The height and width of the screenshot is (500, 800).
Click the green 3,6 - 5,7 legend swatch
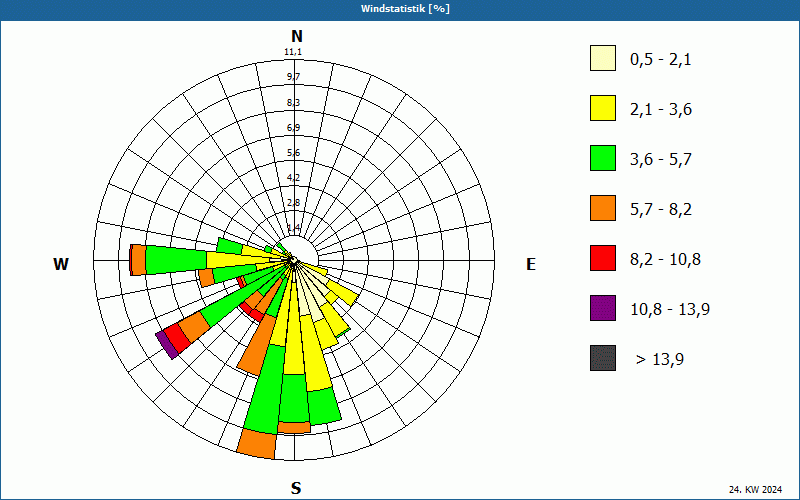(x=603, y=158)
